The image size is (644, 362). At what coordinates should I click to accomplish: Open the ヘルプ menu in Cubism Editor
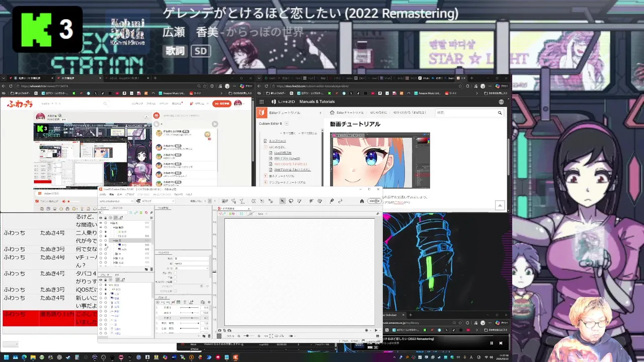(189, 195)
